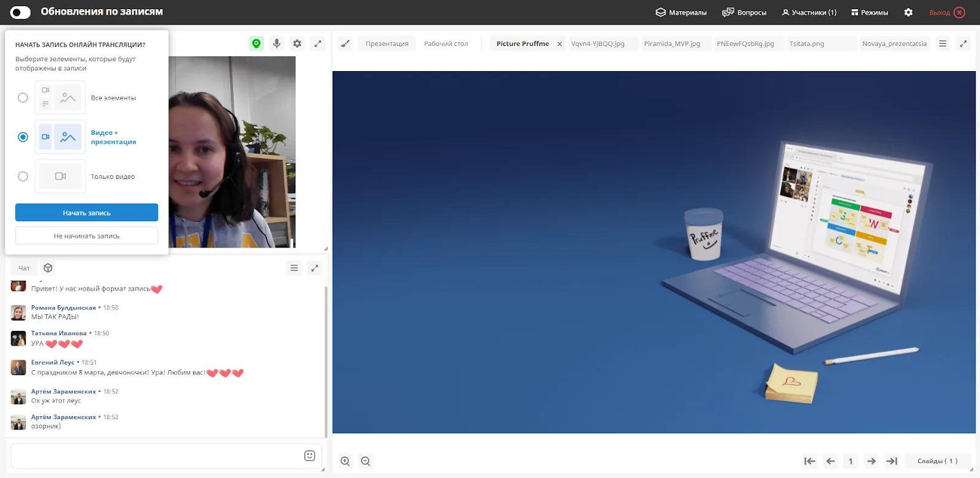Open the emoji picker in chat input

point(310,456)
